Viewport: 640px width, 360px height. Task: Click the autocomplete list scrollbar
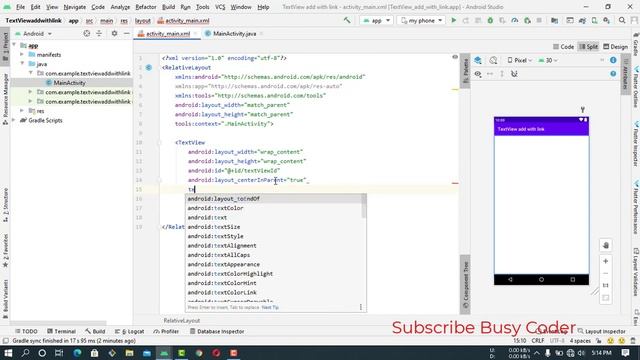[364, 207]
